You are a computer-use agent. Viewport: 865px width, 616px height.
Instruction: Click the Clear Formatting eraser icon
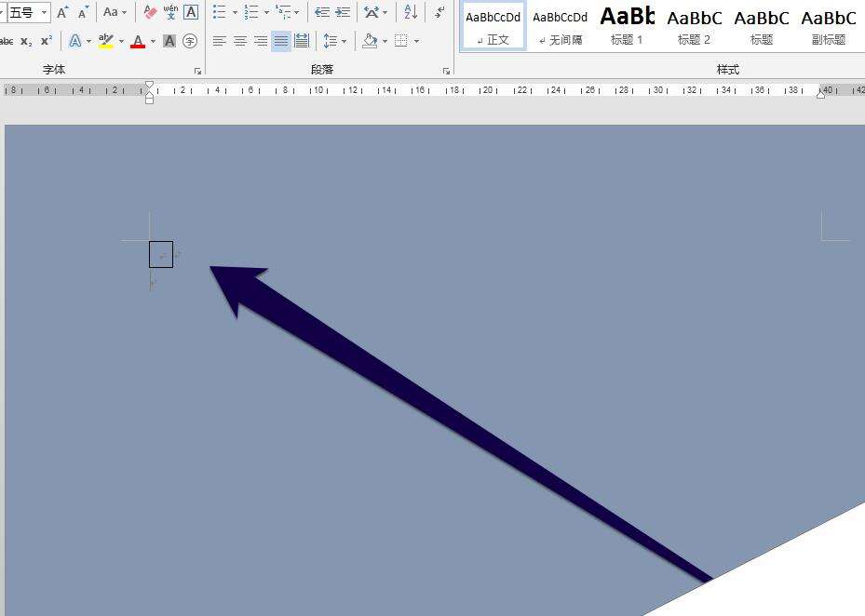tap(150, 12)
